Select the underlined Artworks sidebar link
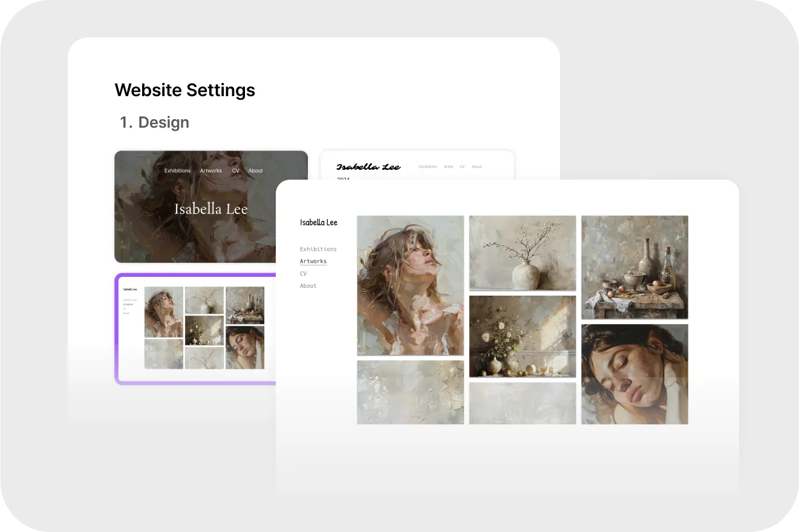This screenshot has height=532, width=799. coord(313,261)
